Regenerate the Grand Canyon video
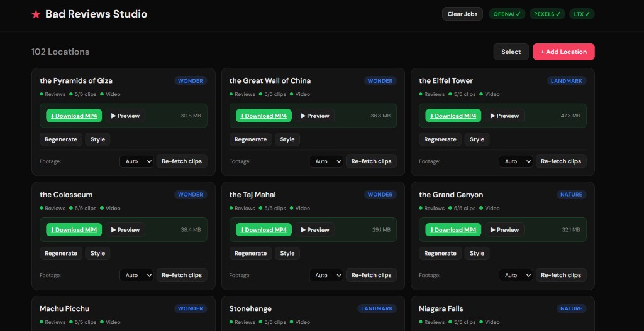This screenshot has width=644, height=331. (440, 254)
